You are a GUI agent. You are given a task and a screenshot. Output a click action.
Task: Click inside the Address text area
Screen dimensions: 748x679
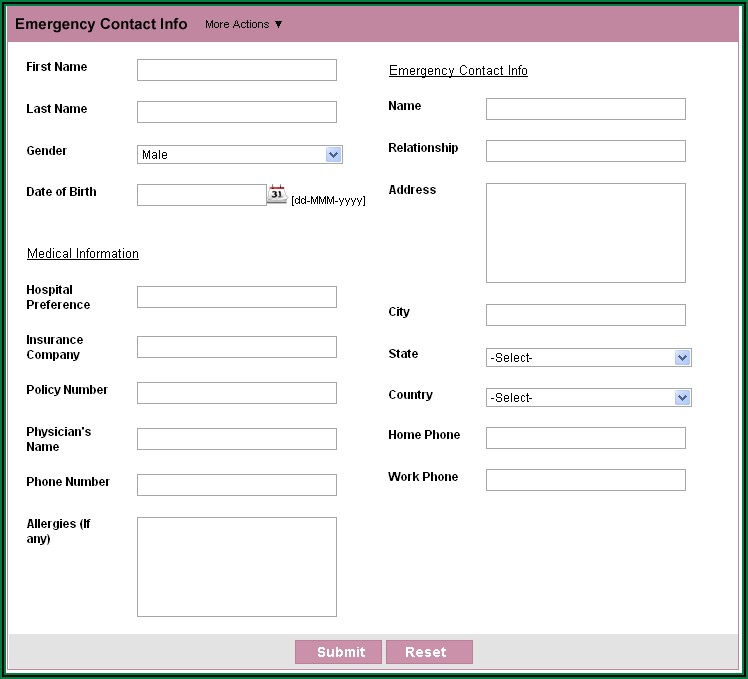(x=585, y=233)
